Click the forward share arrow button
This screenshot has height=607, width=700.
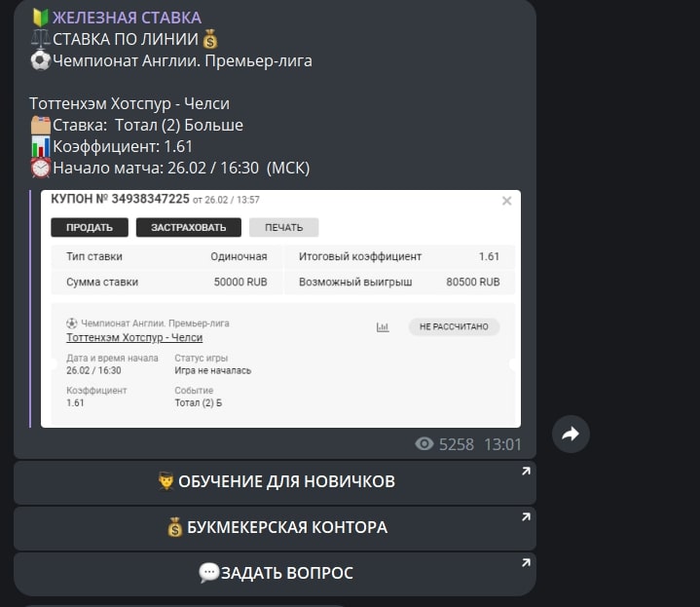coord(571,434)
